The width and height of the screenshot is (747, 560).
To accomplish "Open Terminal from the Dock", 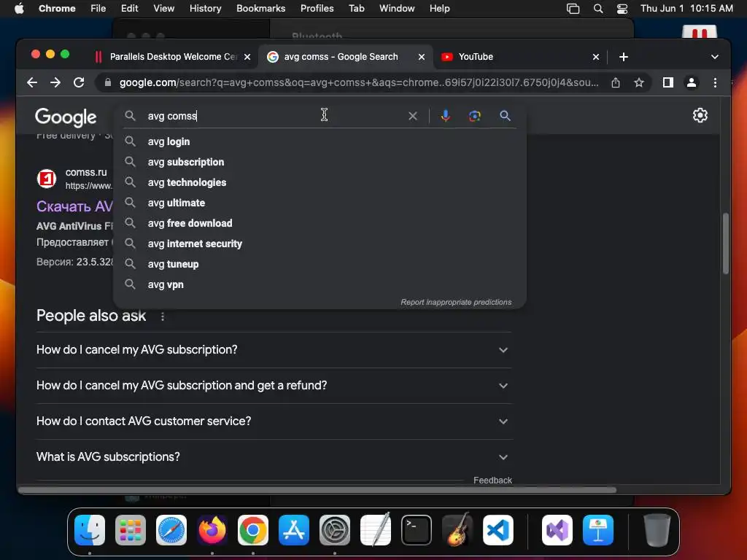I will pyautogui.click(x=417, y=530).
